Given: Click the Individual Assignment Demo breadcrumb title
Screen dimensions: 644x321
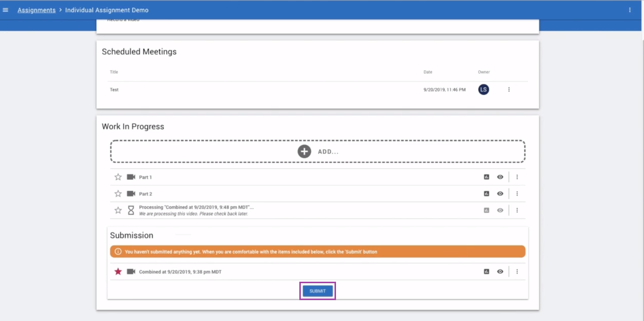Looking at the screenshot, I should pyautogui.click(x=107, y=10).
